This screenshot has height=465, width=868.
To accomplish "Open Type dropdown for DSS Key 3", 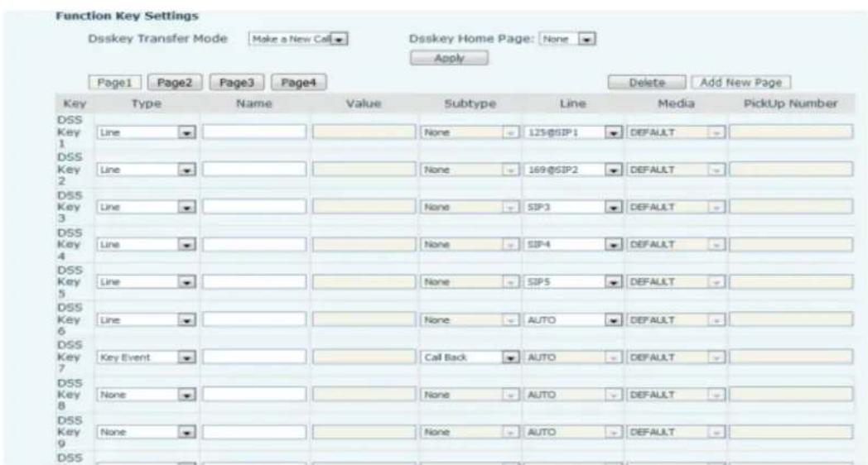I will point(146,207).
